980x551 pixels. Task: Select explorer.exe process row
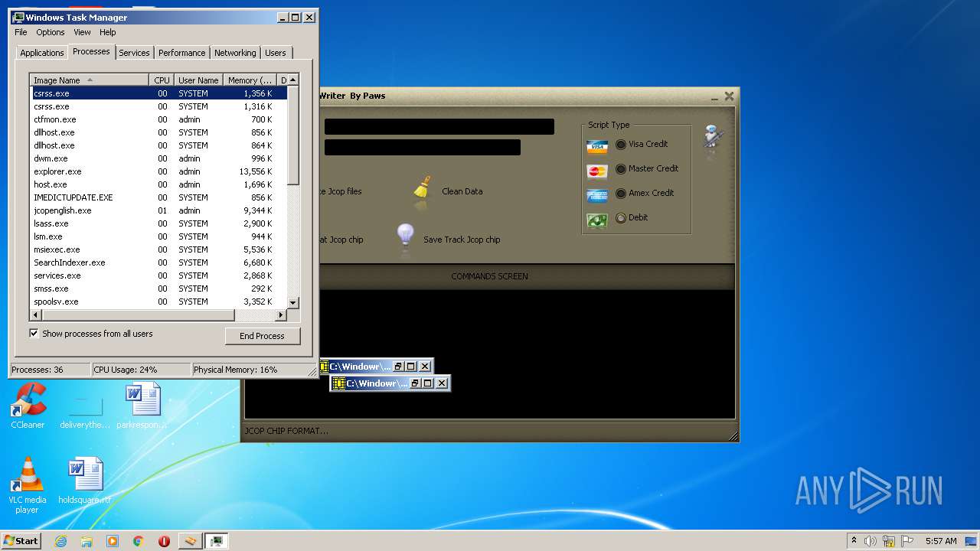point(159,171)
